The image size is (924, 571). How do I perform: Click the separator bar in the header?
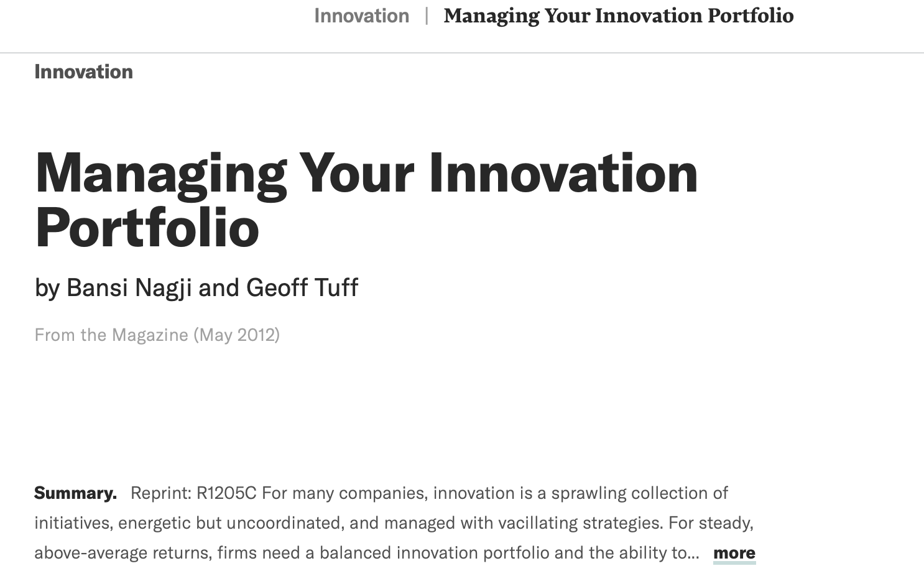[x=427, y=16]
